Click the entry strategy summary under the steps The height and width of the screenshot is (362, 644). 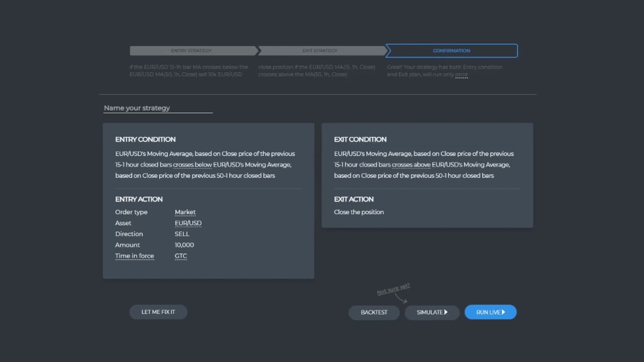(189, 70)
